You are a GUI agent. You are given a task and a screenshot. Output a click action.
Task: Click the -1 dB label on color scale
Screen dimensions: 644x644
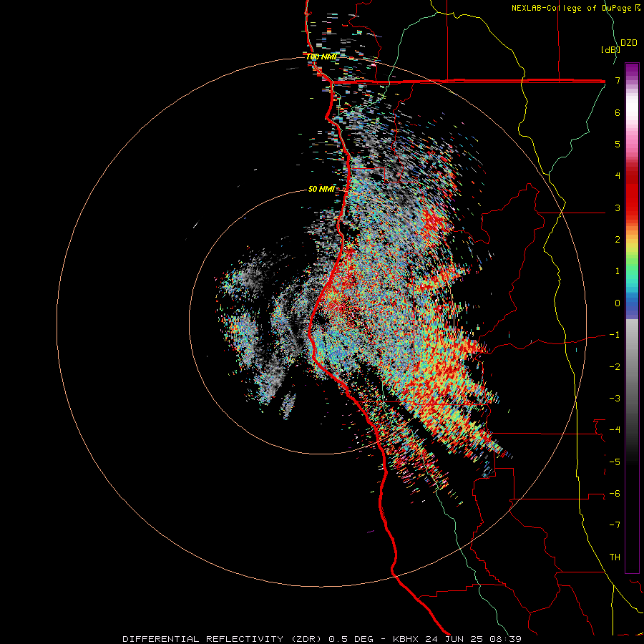tap(615, 335)
